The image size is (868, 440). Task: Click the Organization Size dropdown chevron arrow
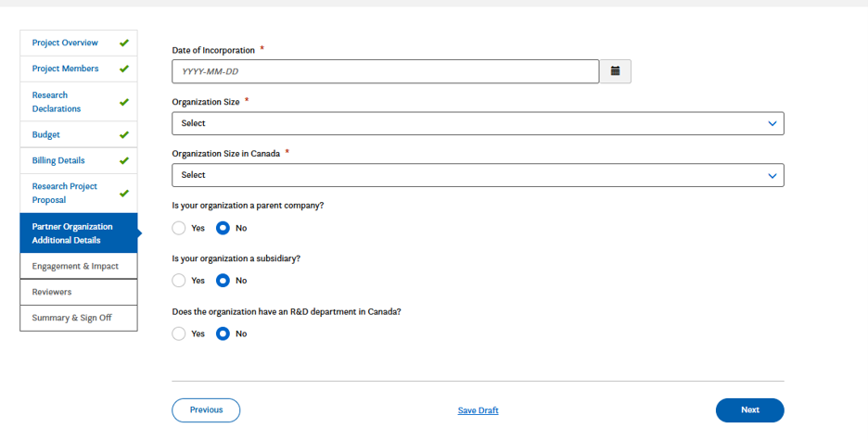point(772,124)
